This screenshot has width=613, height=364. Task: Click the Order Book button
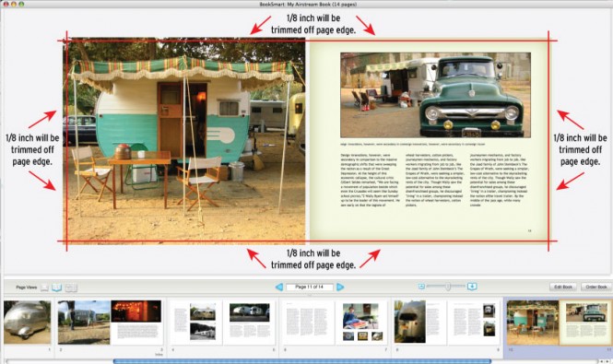click(x=596, y=287)
